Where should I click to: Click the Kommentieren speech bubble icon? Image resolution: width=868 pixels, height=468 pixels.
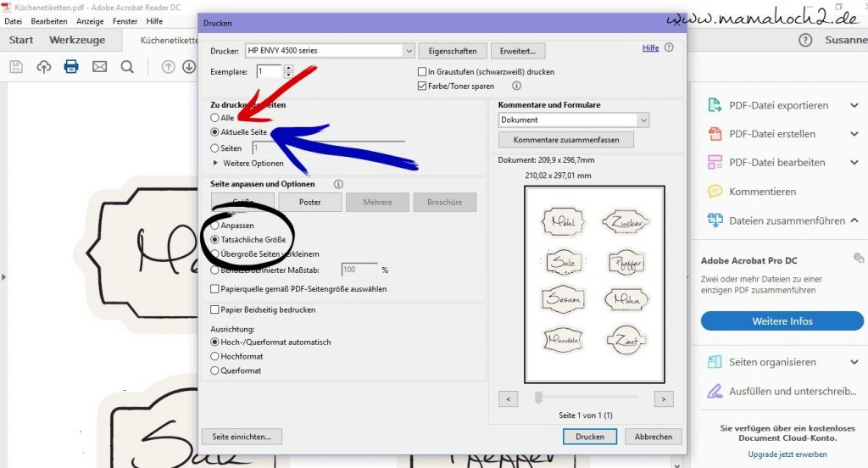[x=715, y=191]
